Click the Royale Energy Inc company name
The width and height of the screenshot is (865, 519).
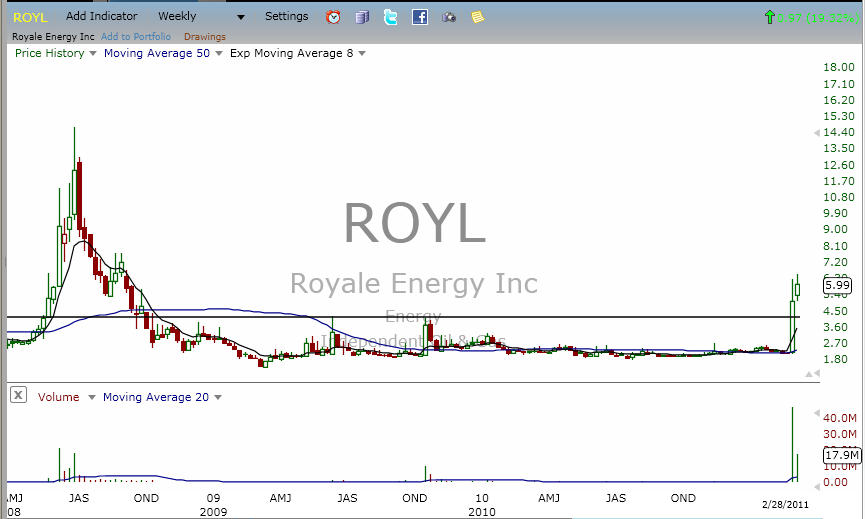point(53,36)
